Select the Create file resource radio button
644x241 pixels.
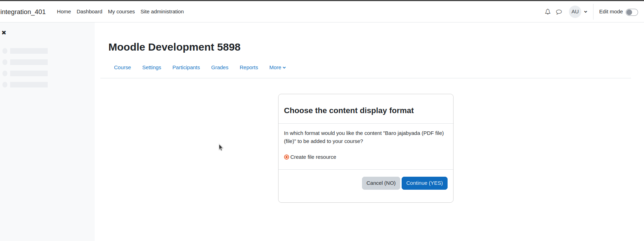(x=287, y=157)
